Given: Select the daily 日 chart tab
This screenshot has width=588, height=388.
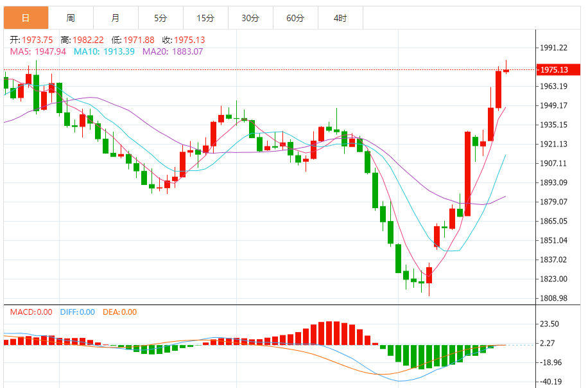Looking at the screenshot, I should coord(26,17).
